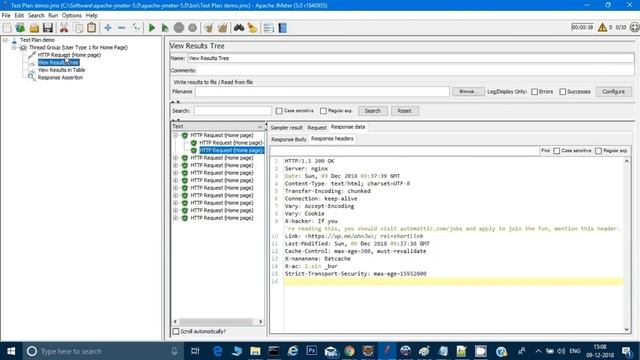The image size is (640, 360).
Task: Enable the Successes checkbox
Action: (x=562, y=92)
